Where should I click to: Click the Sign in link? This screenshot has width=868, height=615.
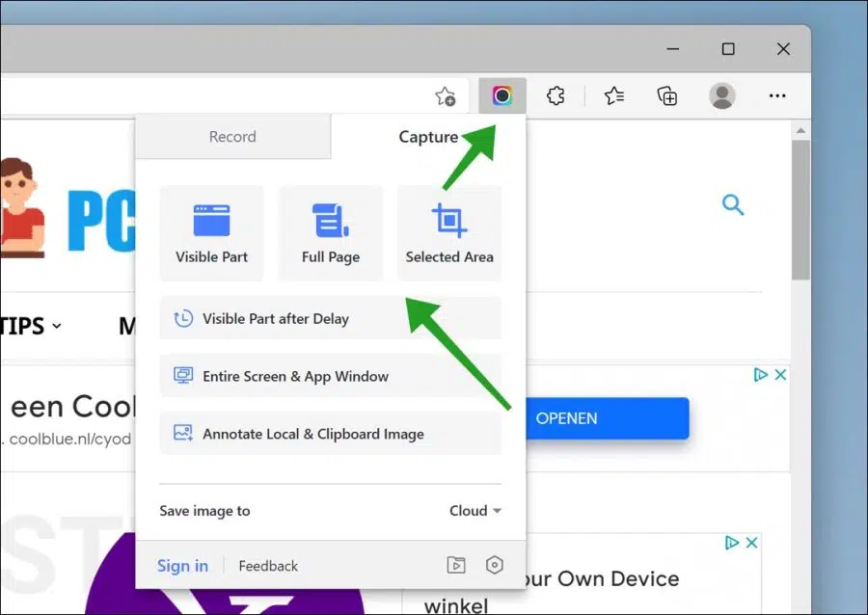tap(182, 566)
